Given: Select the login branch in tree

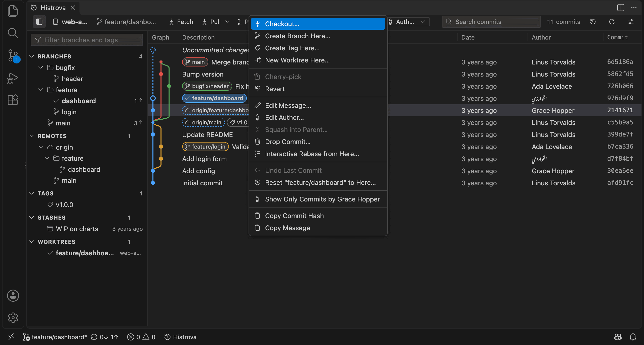Looking at the screenshot, I should 87,112.
